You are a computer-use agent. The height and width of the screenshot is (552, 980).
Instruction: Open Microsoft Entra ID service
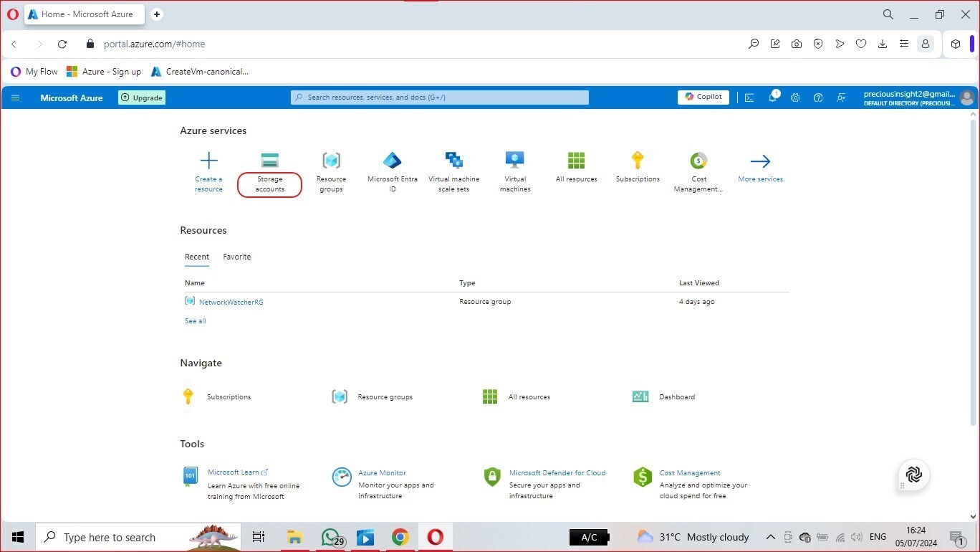[392, 173]
